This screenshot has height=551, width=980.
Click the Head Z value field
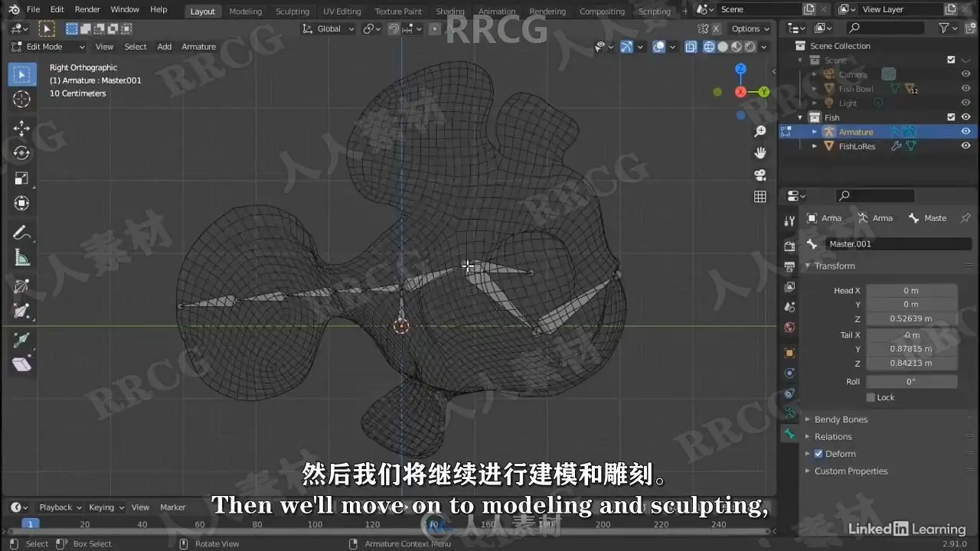click(x=911, y=318)
